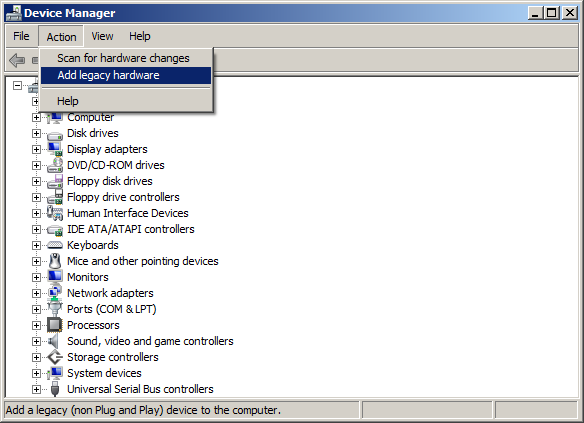Collapse the root computer node
The width and height of the screenshot is (584, 423).
tap(17, 86)
